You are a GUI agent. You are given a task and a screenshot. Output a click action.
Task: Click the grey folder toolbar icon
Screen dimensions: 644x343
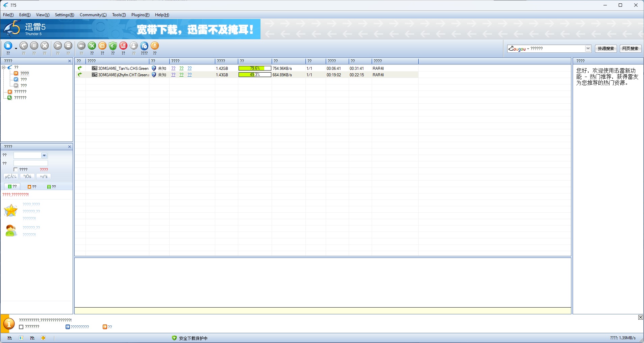click(x=68, y=46)
